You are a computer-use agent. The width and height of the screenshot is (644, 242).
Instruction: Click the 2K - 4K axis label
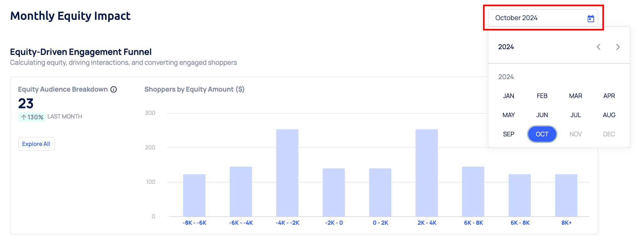coord(427,223)
